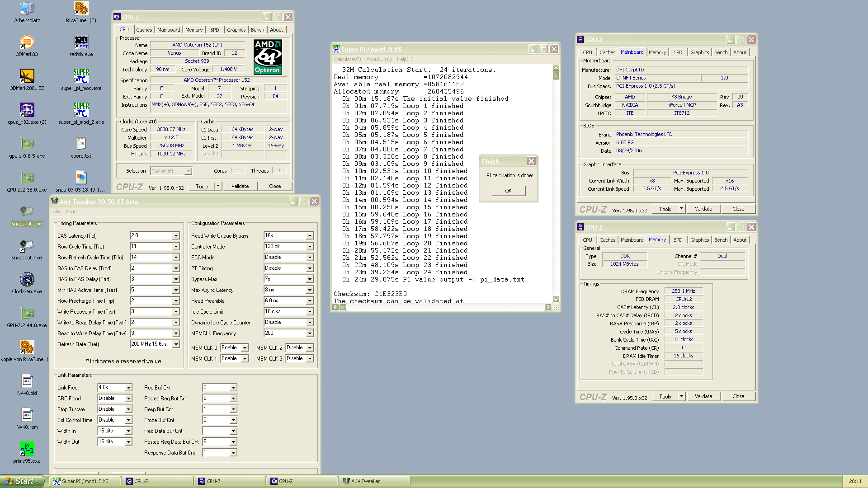Open NV40.old file icon
The height and width of the screenshot is (488, 868).
27,385
